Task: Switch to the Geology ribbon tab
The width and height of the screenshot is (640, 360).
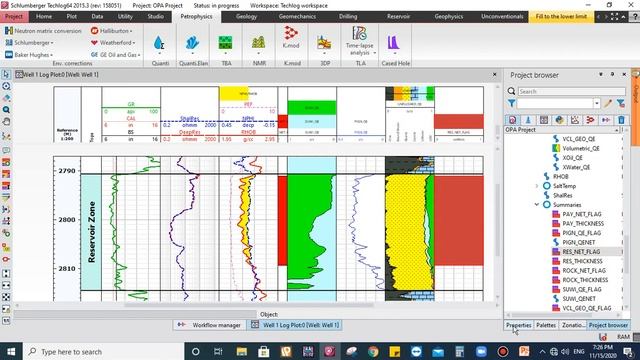Action: (x=247, y=17)
